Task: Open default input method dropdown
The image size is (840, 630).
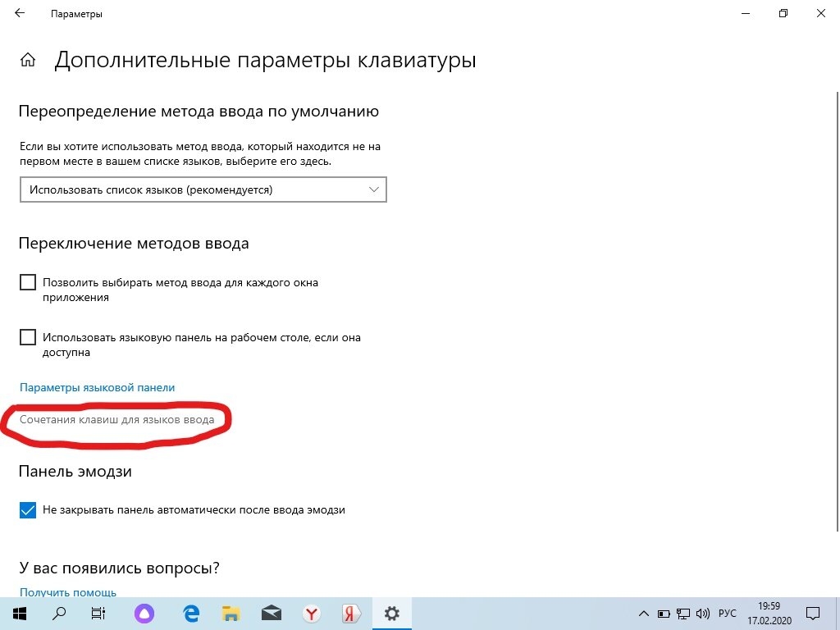Action: point(203,189)
